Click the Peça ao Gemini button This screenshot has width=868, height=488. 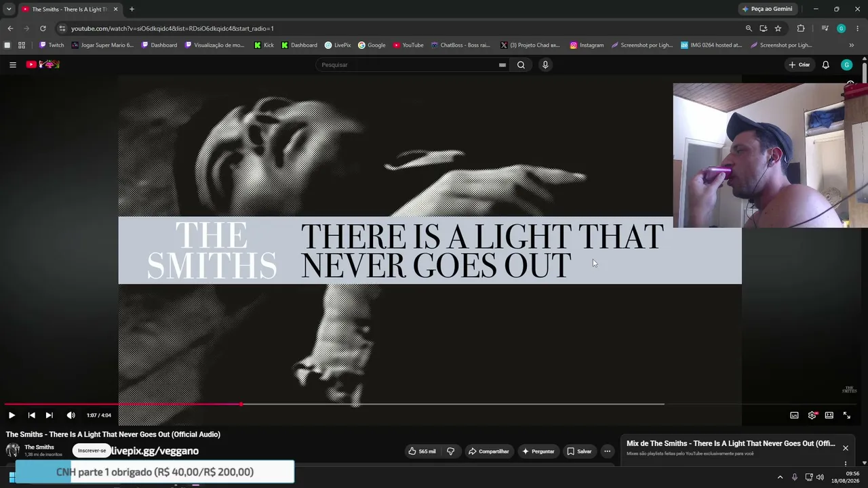[x=767, y=9]
